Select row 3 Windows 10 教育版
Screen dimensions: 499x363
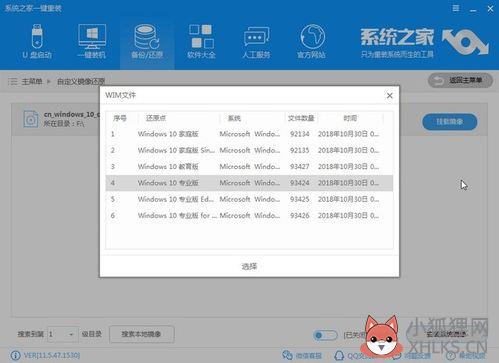(x=249, y=166)
